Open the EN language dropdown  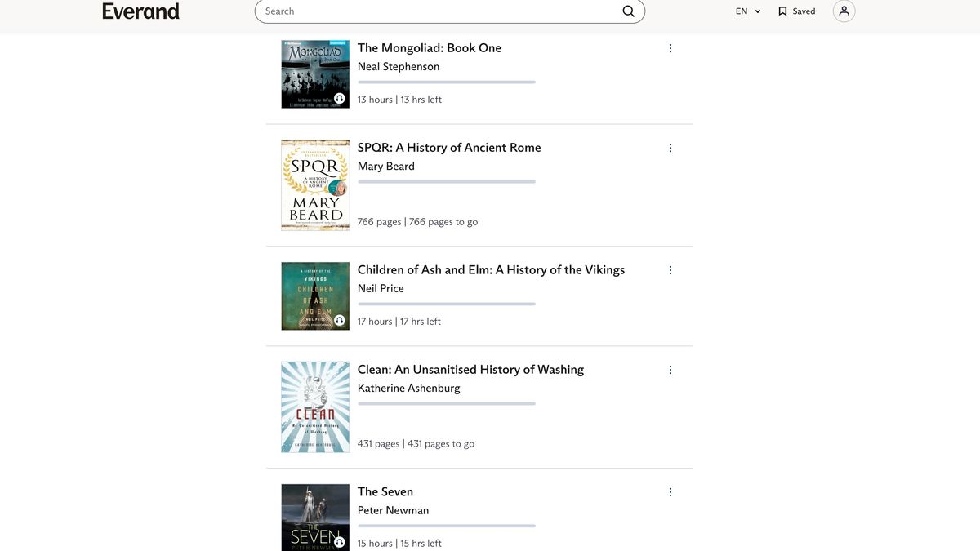748,11
